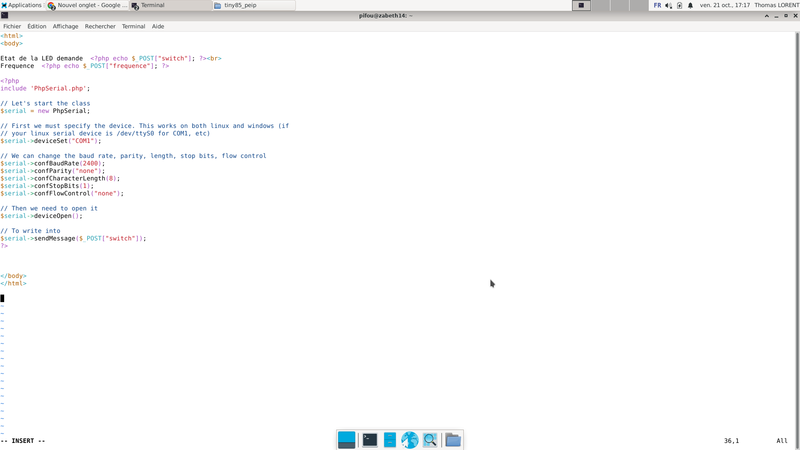Open the Aide menu
Screen dimensions: 800x450
(158, 26)
